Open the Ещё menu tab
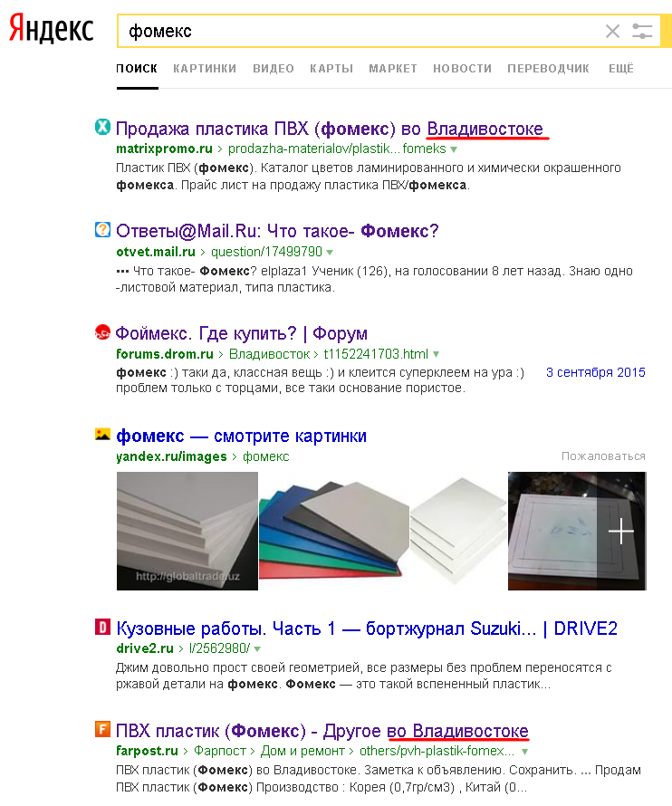The height and width of the screenshot is (806, 672). tap(621, 68)
